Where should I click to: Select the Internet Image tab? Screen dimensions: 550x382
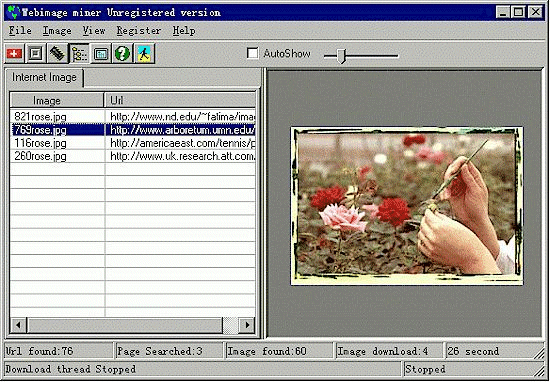[x=44, y=78]
